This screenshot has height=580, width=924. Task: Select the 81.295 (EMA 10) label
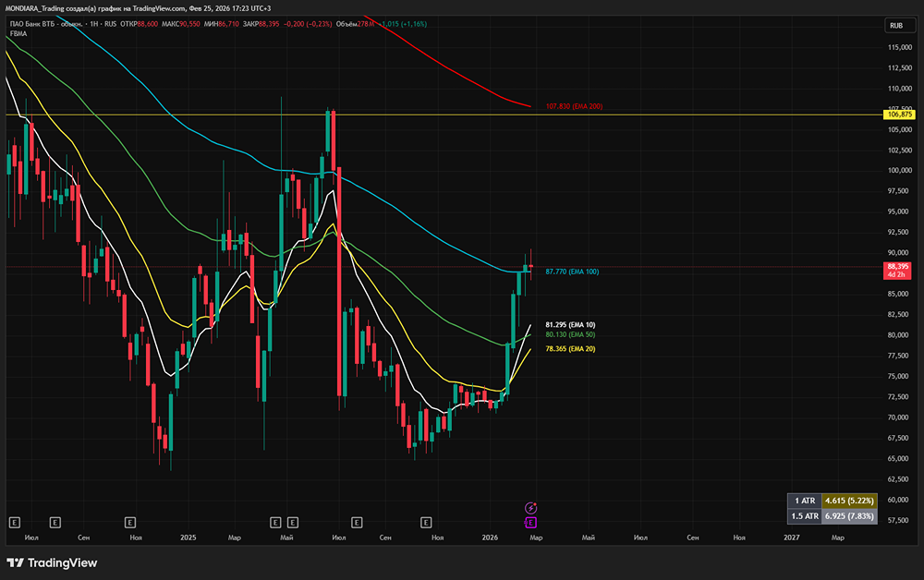(x=570, y=325)
